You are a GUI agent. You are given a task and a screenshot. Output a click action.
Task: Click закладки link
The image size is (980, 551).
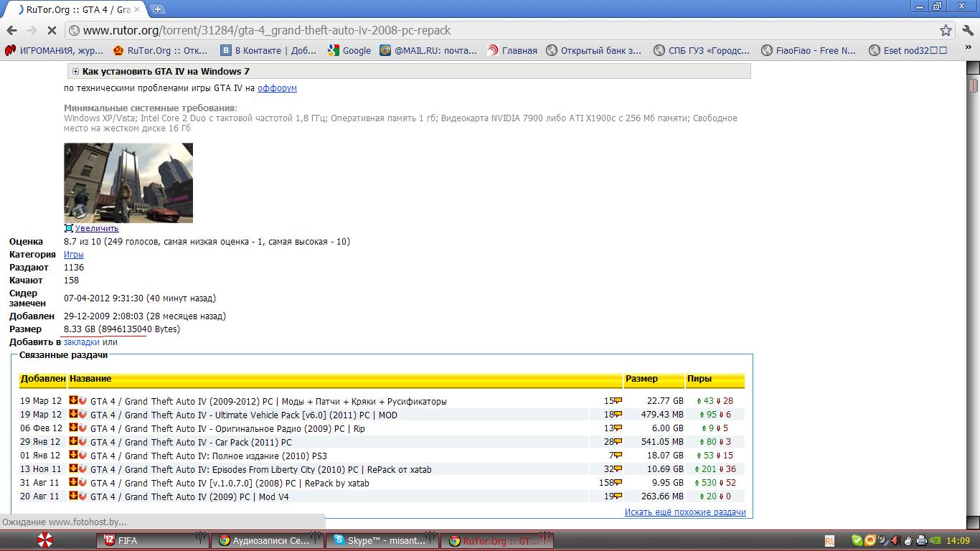[x=81, y=342]
